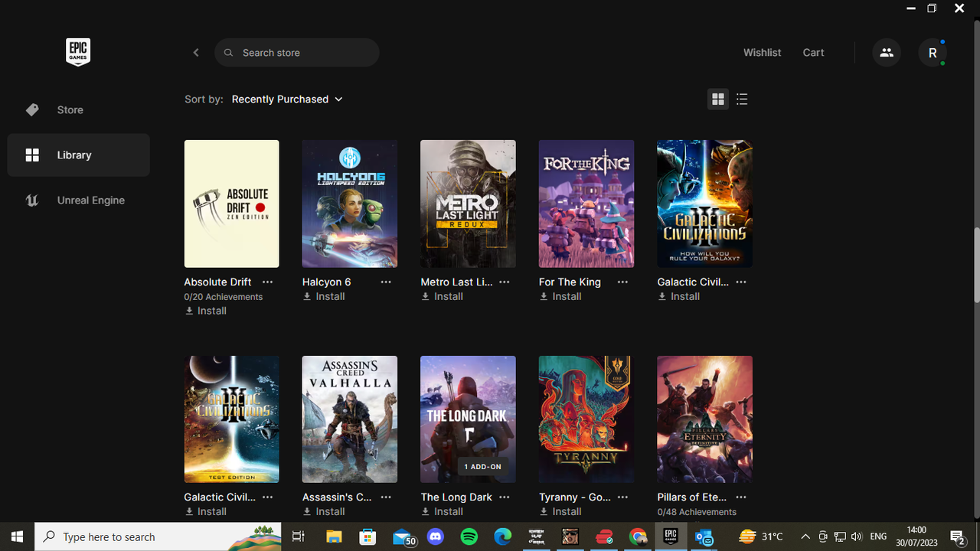Viewport: 980px width, 551px height.
Task: Open the Wishlist
Action: pyautogui.click(x=762, y=53)
